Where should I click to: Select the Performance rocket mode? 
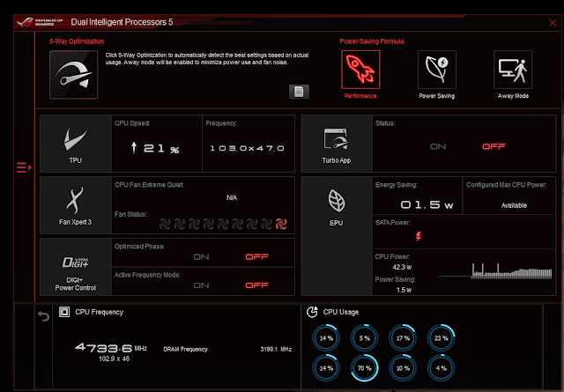click(360, 70)
